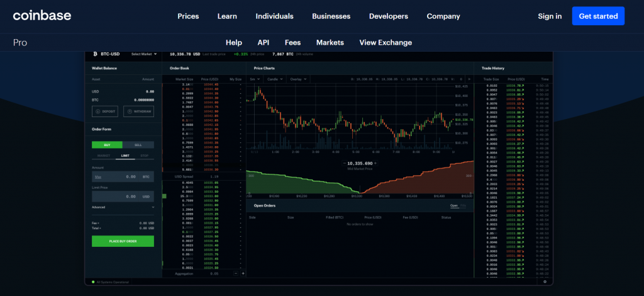Screen dimensions: 644x296
Task: Select the STOP order tab
Action: click(x=145, y=156)
